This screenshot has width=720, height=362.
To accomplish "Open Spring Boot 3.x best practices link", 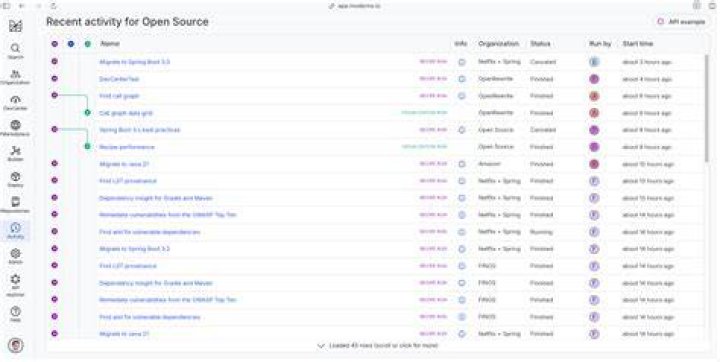I will [x=140, y=130].
